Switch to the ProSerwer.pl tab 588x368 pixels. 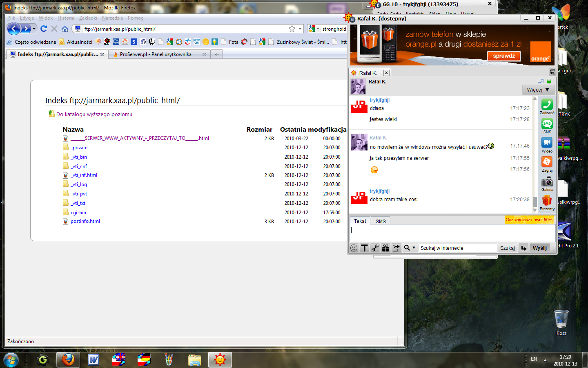pos(156,54)
